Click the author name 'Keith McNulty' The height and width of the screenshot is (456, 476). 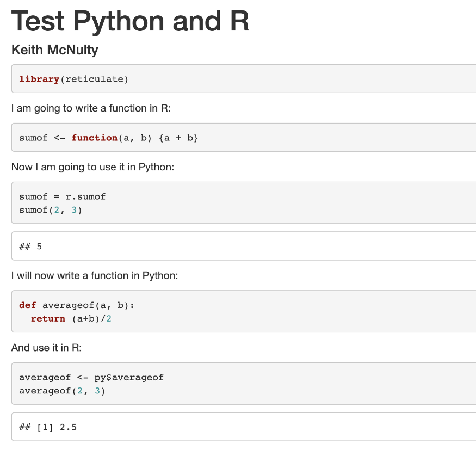click(54, 50)
